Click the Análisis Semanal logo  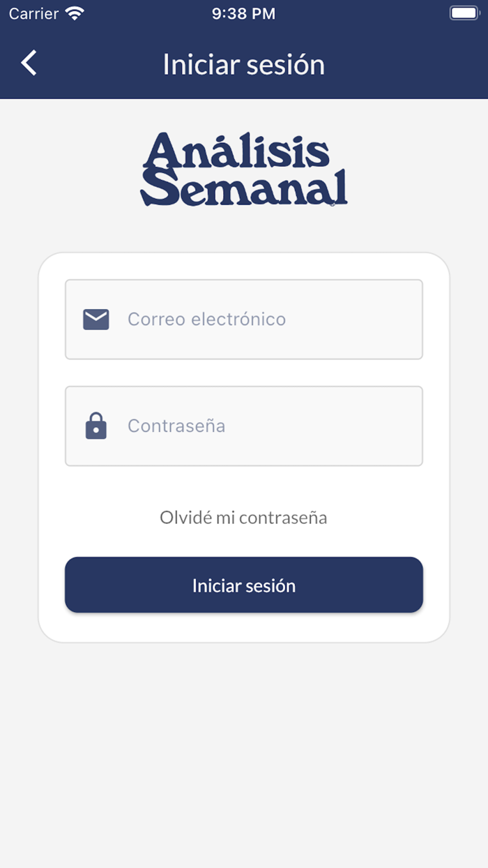coord(244,167)
